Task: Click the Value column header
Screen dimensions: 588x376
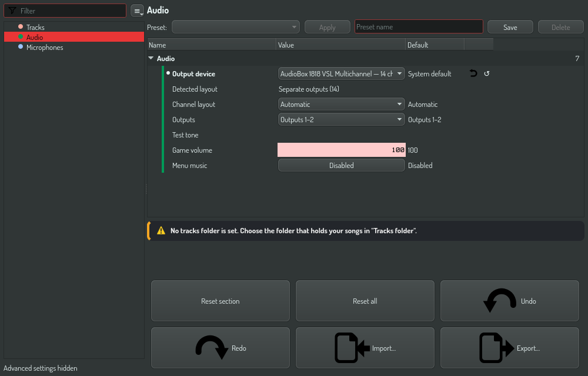Action: 340,45
